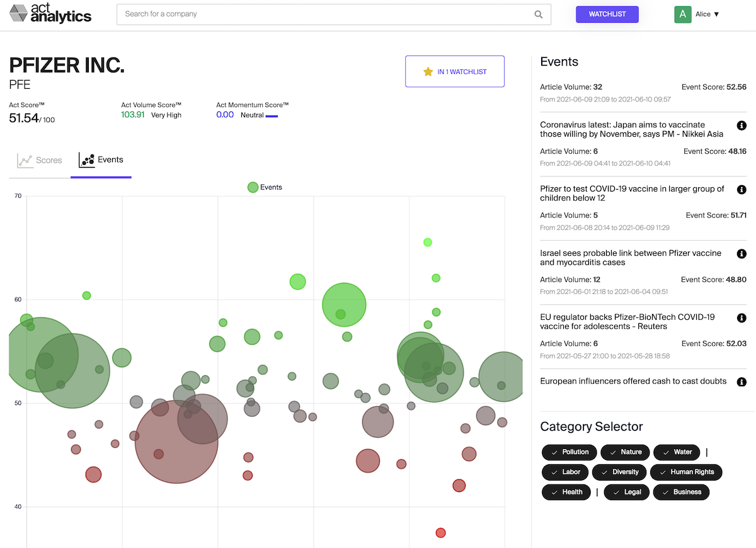The image size is (756, 548).
Task: Click the Article Volume 32 text
Action: pos(571,87)
